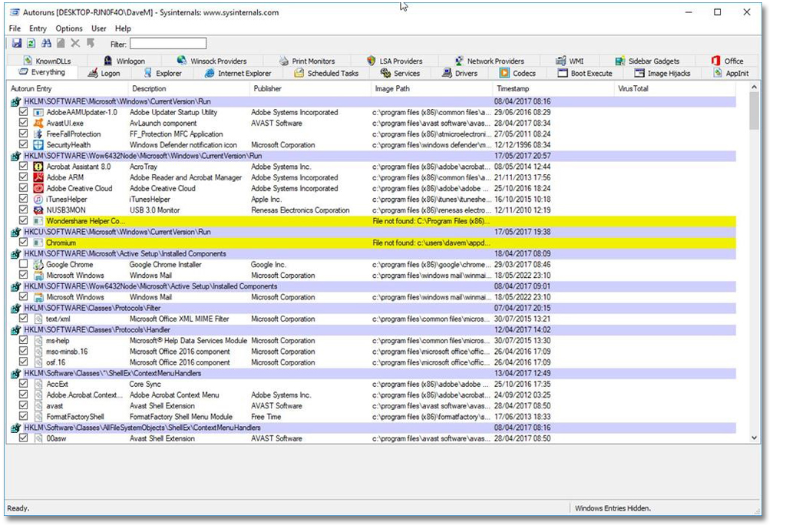Click the Jump to Entry toolbar icon
This screenshot has width=786, height=532.
91,44
